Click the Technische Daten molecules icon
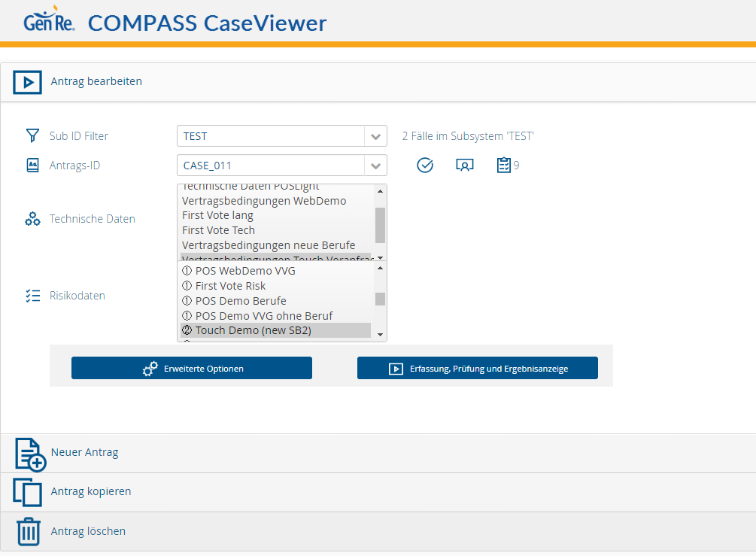The width and height of the screenshot is (756, 556). (32, 219)
